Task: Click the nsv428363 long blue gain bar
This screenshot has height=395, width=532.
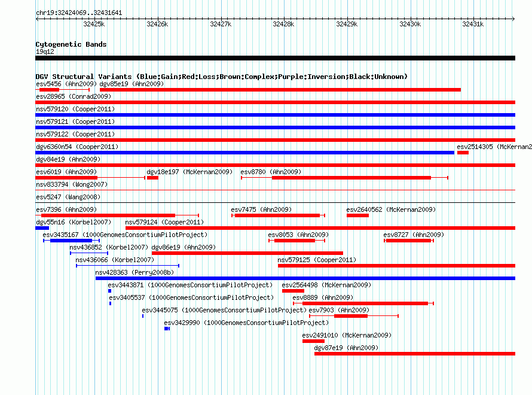Action: coord(305,278)
